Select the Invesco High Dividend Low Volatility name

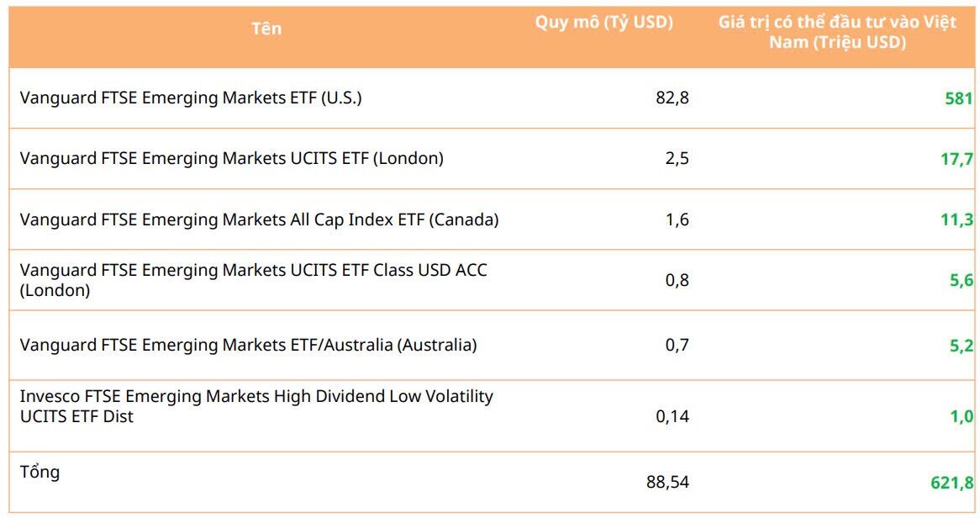click(x=256, y=407)
